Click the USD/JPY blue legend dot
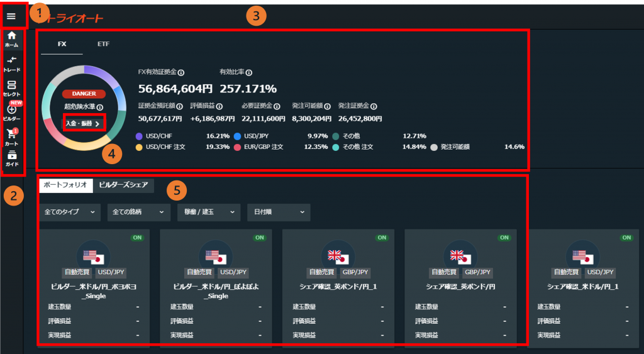Screen dimensions: 644x354 point(237,136)
